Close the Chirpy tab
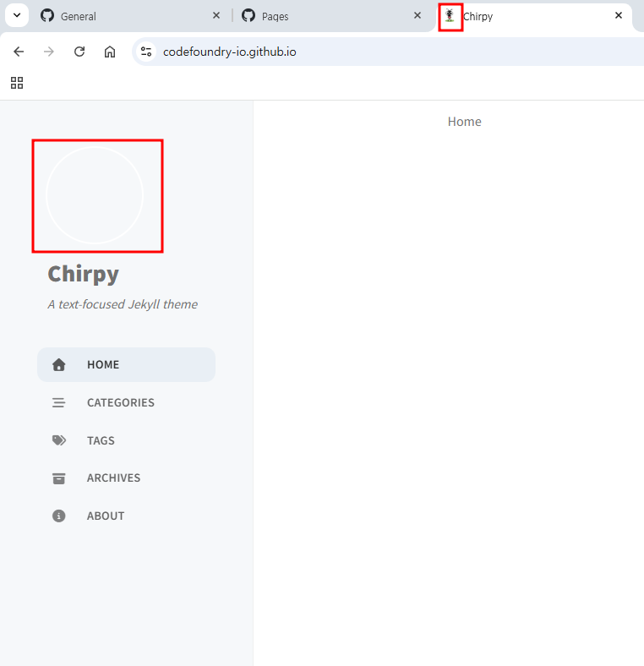Image resolution: width=644 pixels, height=666 pixels. (x=619, y=16)
